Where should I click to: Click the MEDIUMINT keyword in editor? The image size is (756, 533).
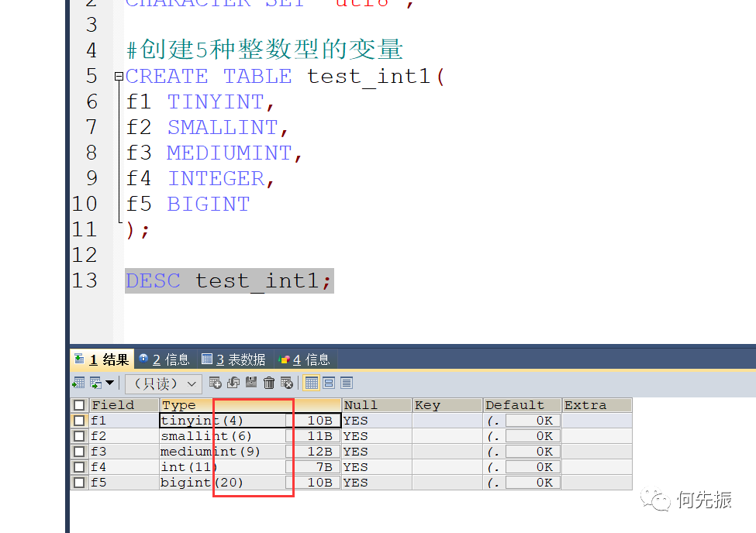coord(229,153)
